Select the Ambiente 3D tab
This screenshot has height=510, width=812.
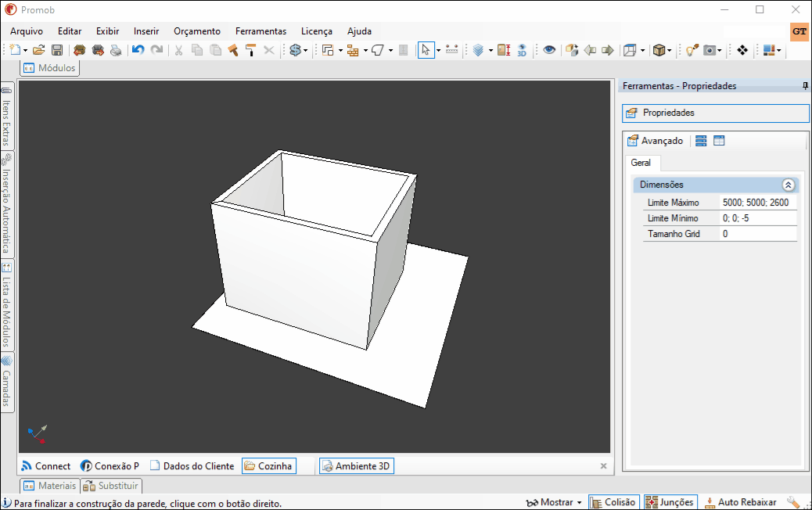(356, 466)
